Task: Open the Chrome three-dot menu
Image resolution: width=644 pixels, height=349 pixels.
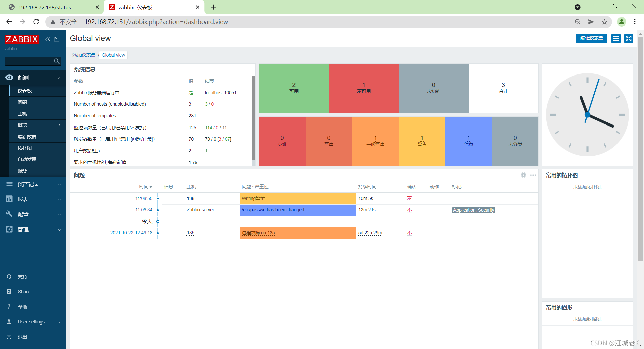Action: click(x=635, y=22)
